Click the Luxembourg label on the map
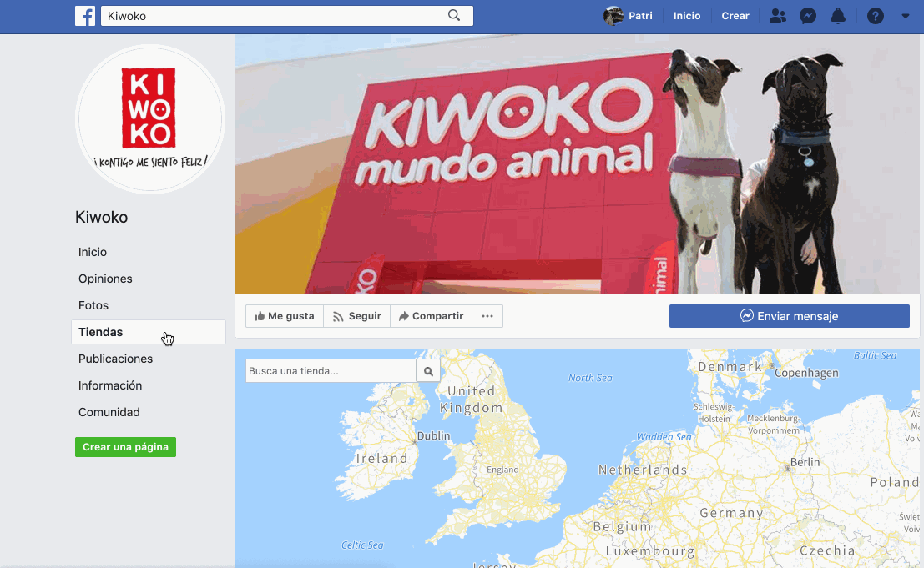This screenshot has width=924, height=568. coord(650,551)
